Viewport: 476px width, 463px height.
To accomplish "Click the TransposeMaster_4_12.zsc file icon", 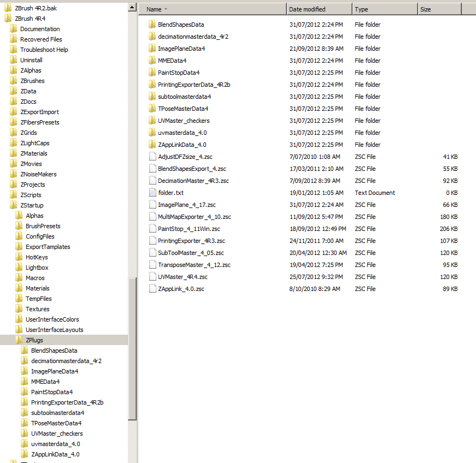I will tap(152, 265).
